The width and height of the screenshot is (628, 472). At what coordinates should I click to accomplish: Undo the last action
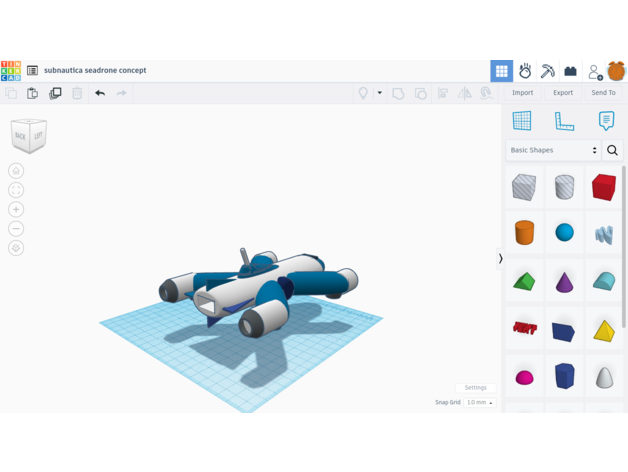100,93
